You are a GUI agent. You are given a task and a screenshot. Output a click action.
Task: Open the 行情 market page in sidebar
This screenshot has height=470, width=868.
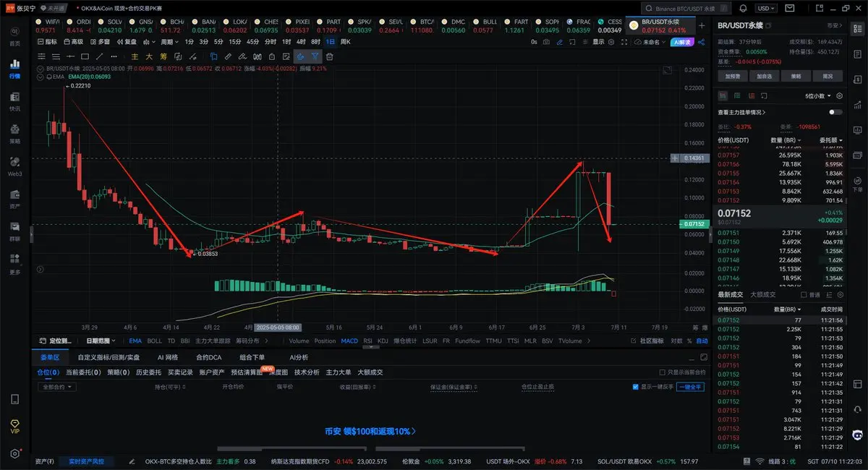click(14, 69)
